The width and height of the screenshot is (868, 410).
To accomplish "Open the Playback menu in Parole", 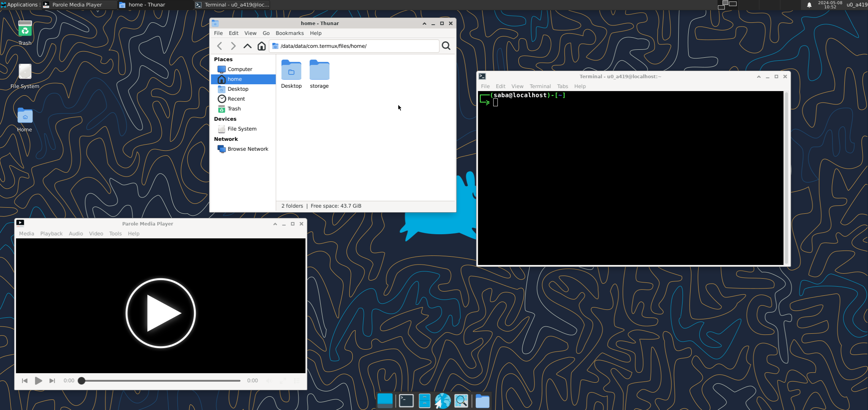I will click(x=51, y=233).
